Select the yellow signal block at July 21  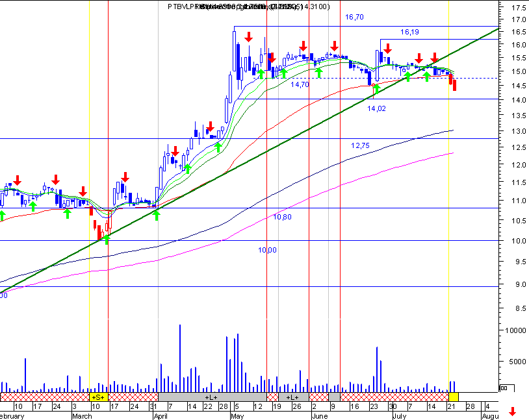click(x=453, y=397)
